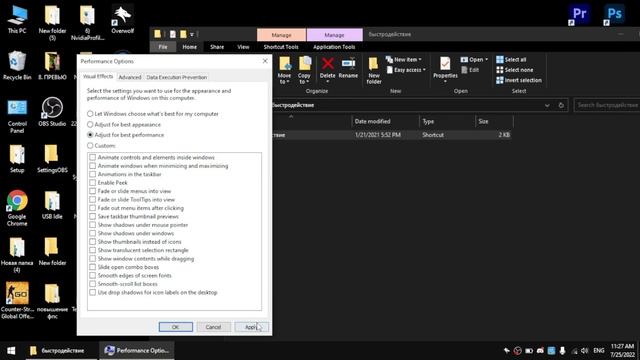Check Show window contents while dragging
The image size is (640, 360).
point(93,259)
